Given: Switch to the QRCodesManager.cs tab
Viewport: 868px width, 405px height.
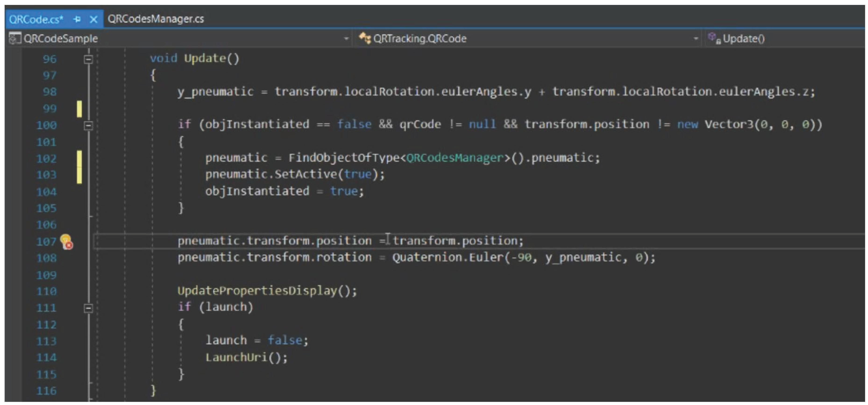Looking at the screenshot, I should 156,19.
